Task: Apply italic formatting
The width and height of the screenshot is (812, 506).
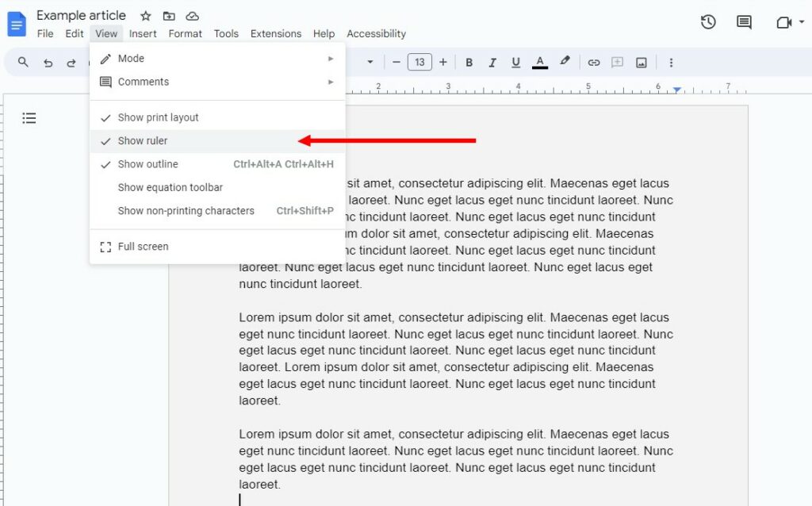Action: (492, 62)
